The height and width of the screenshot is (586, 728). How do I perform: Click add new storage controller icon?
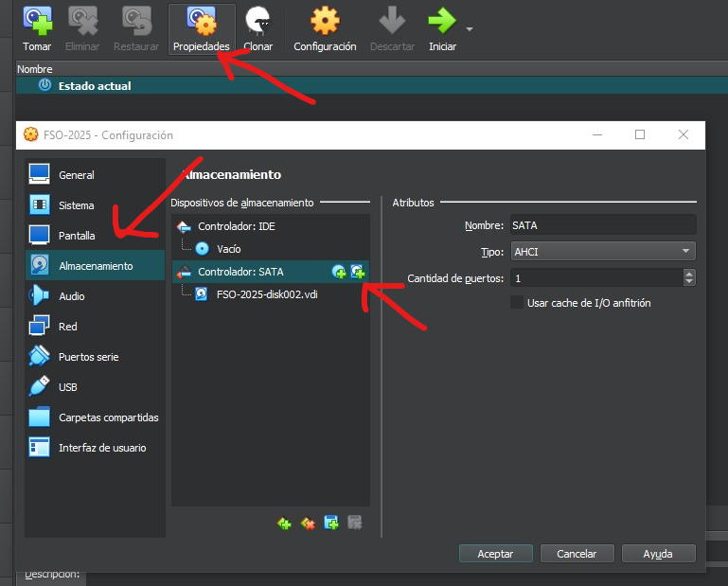click(284, 523)
